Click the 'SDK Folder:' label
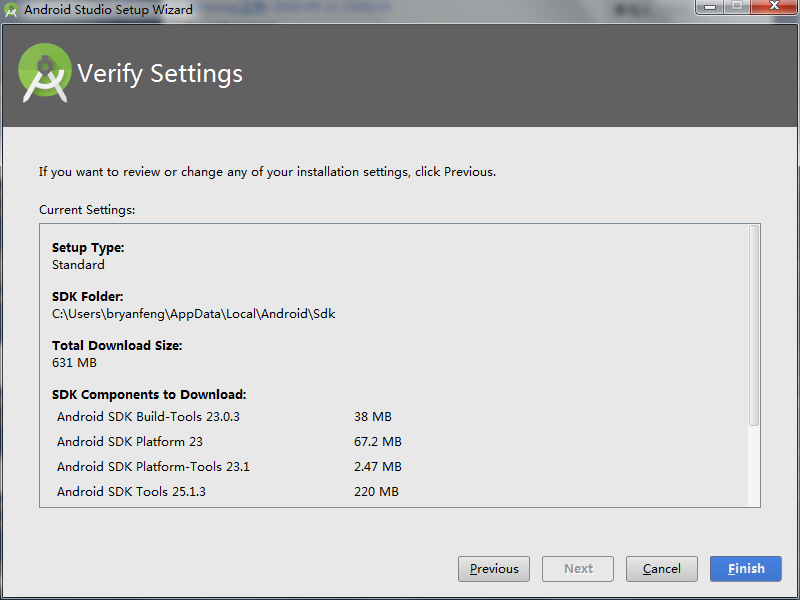This screenshot has height=600, width=800. pos(88,296)
